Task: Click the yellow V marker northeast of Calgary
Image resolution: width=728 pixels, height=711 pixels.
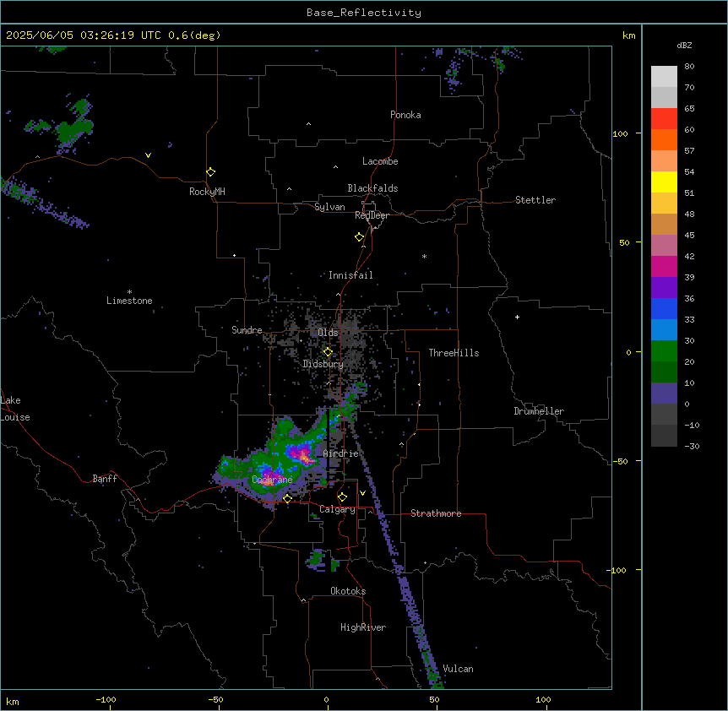Action: [x=362, y=493]
